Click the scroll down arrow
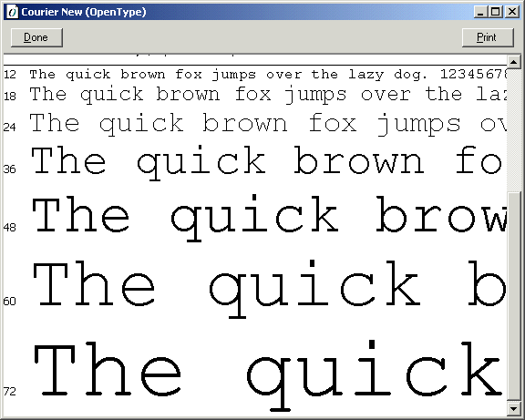 point(514,408)
